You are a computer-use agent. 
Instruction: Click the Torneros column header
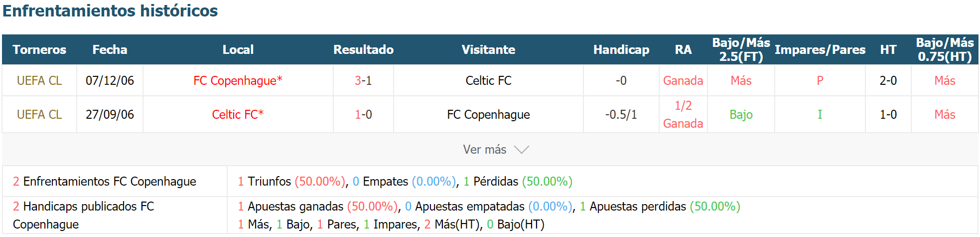click(x=39, y=49)
